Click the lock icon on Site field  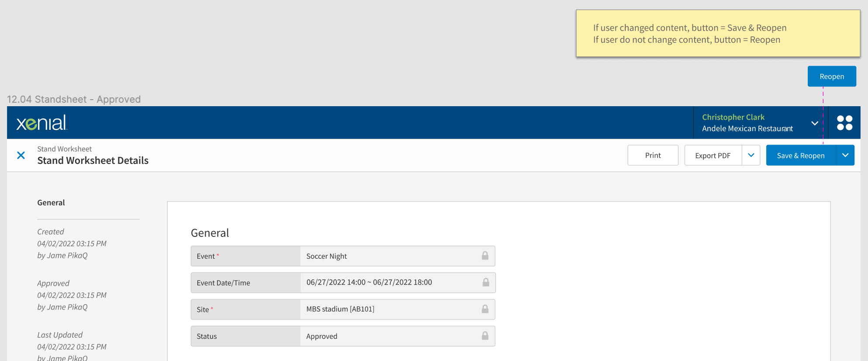click(x=485, y=309)
